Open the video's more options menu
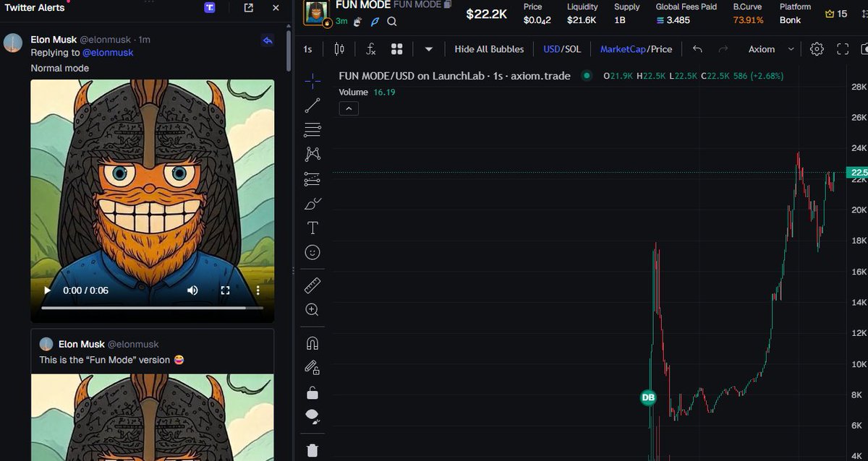This screenshot has width=868, height=461. pyautogui.click(x=258, y=290)
